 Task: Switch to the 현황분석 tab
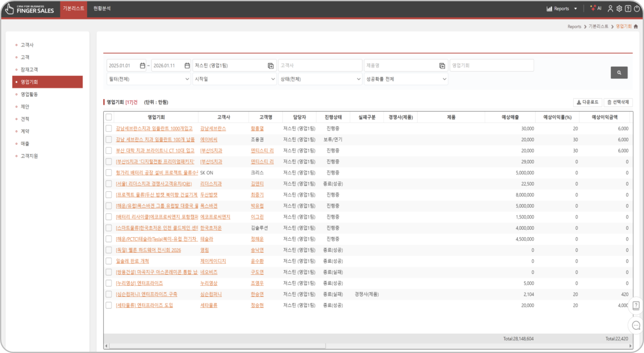coord(102,8)
